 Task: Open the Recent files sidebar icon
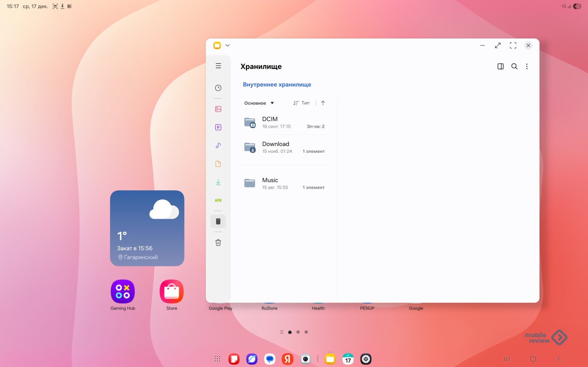[x=218, y=88]
